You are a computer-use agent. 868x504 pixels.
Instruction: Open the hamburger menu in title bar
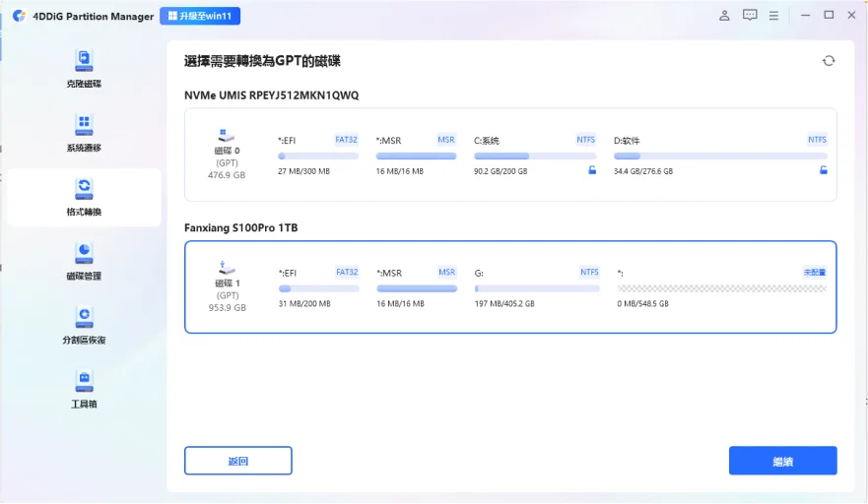(x=773, y=16)
